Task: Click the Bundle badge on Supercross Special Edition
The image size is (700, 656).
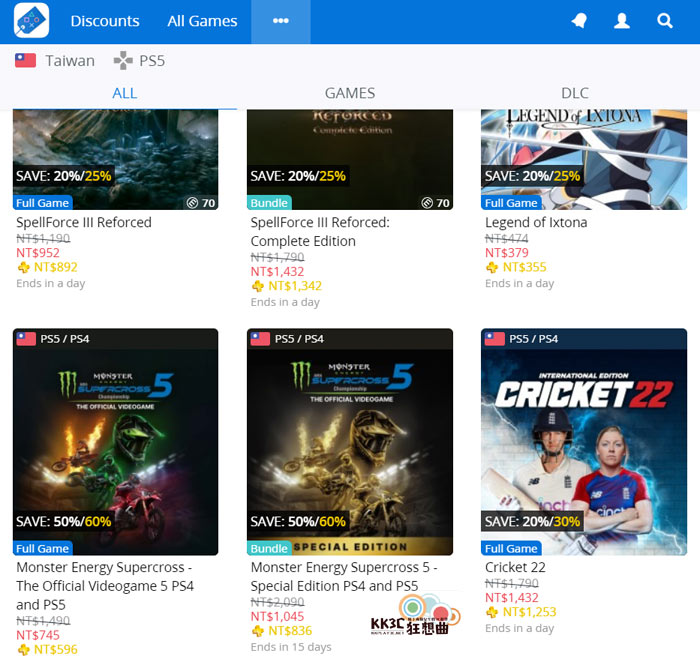Action: (x=269, y=548)
